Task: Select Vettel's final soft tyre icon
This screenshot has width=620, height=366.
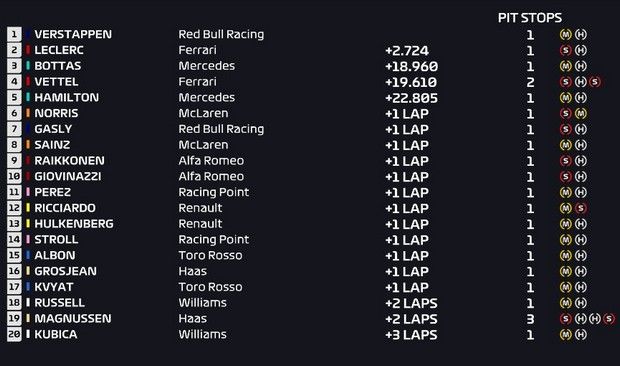Action: (x=595, y=82)
